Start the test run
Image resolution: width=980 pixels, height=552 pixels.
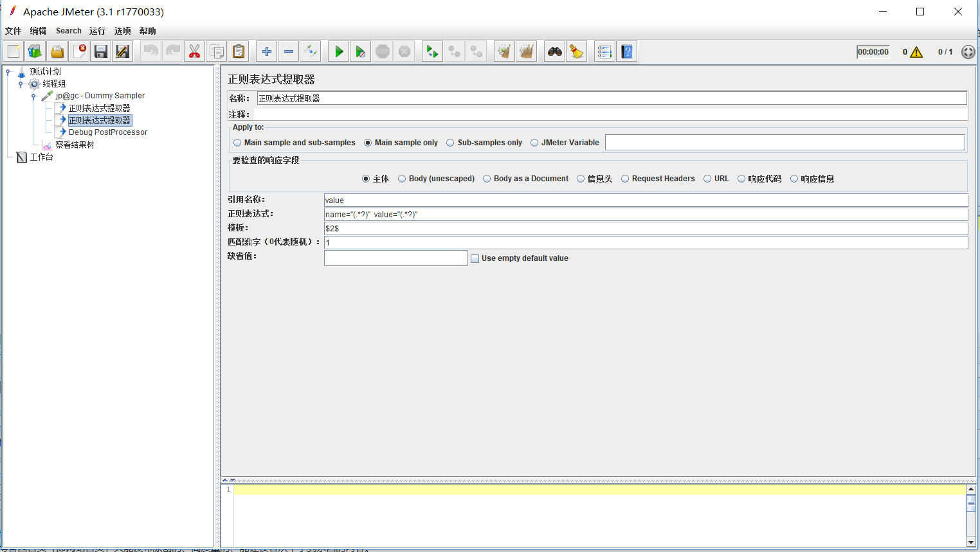339,51
